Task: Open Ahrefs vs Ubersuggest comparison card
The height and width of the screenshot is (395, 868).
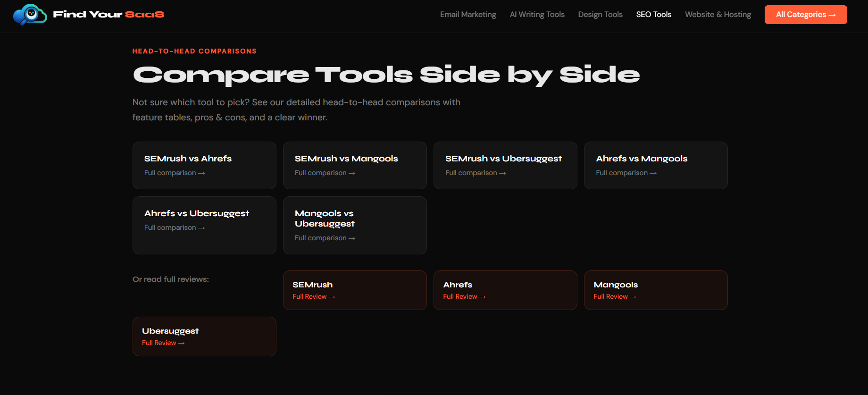Action: (204, 226)
